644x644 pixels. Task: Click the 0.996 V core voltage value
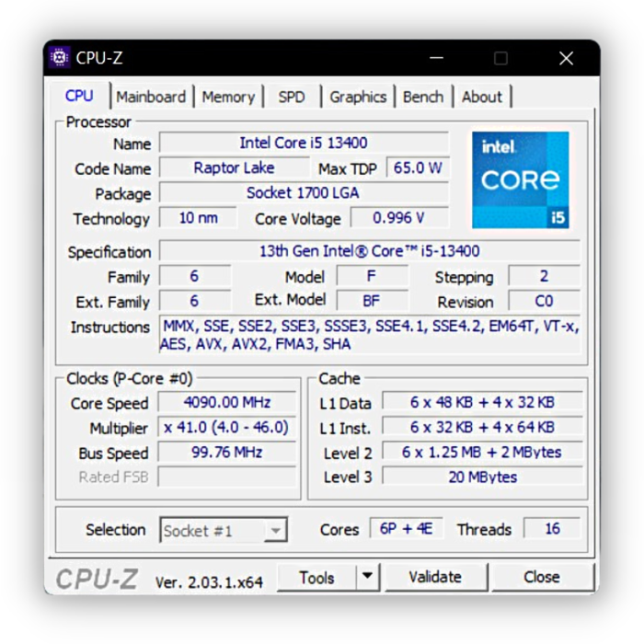(x=398, y=218)
